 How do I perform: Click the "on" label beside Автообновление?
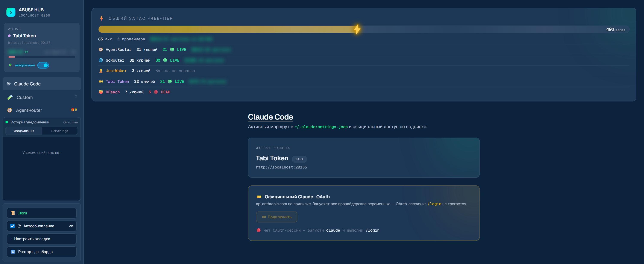click(71, 226)
